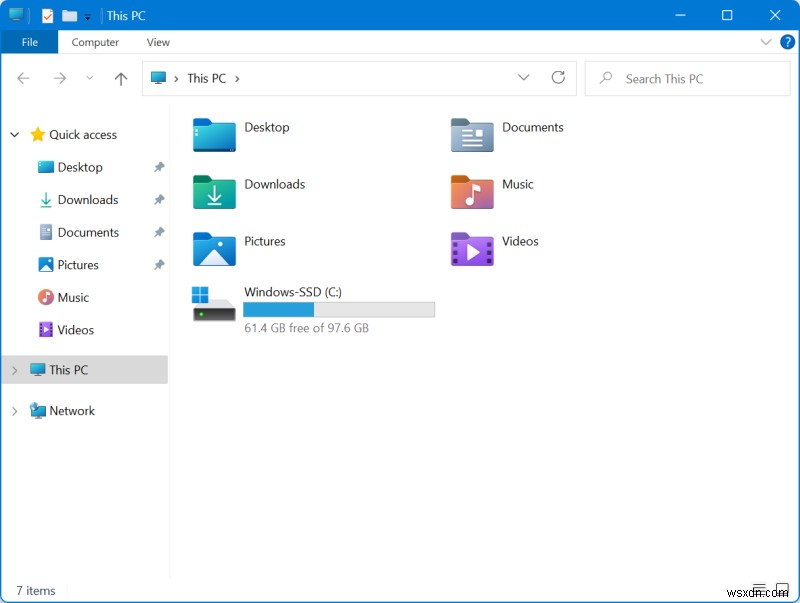
Task: Click inside the Search This PC field
Action: coord(688,78)
